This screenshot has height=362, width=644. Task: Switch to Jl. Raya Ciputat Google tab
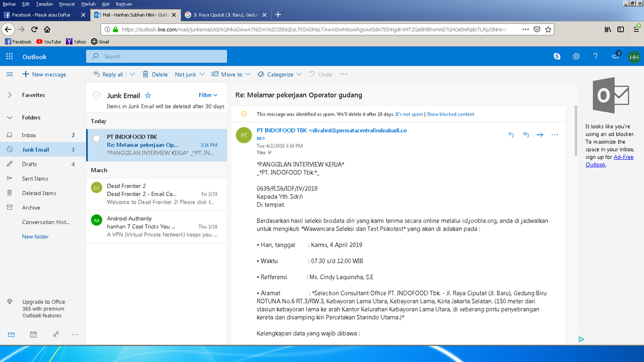226,15
